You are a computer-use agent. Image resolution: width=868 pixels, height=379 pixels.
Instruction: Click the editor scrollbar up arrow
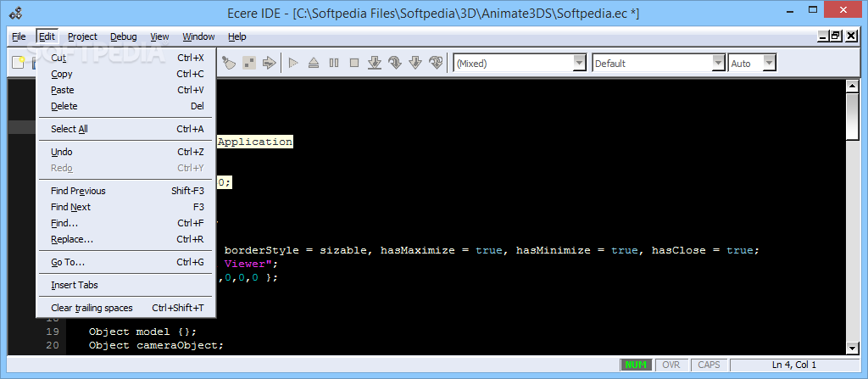852,86
